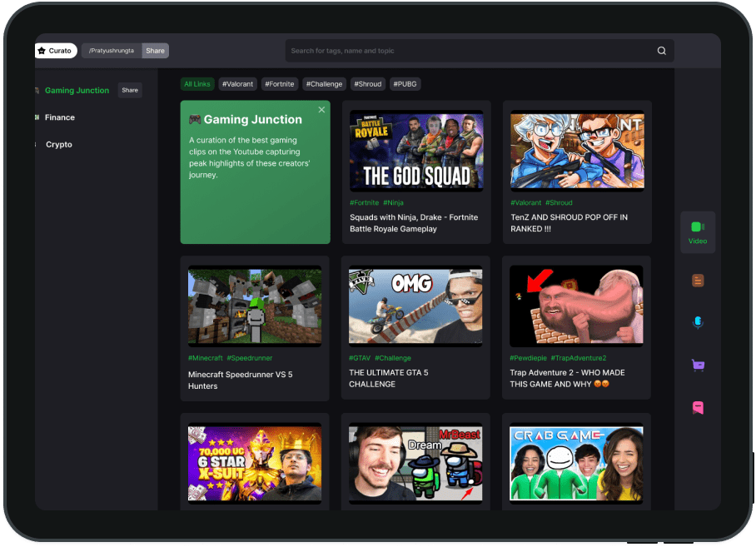Click the Share button next to /Pratyushrungta

[x=155, y=51]
